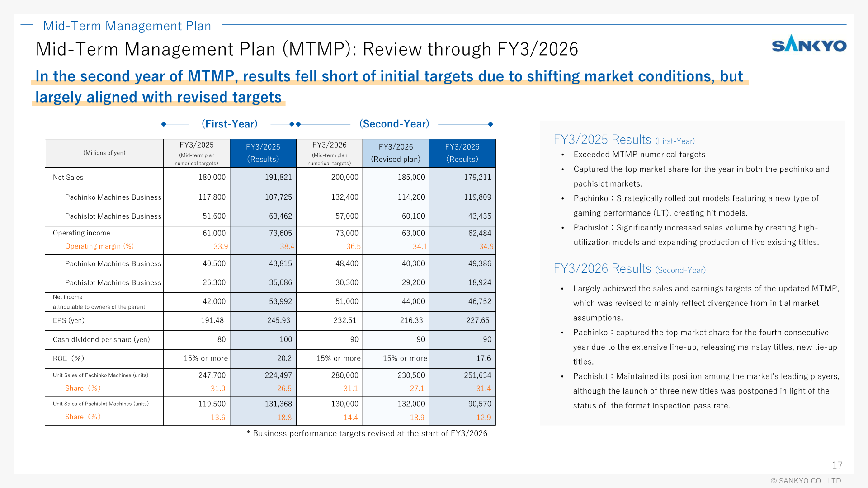868x488 pixels.
Task: Click the "© SANKYO CO., LTD." copyright text
Action: (807, 481)
